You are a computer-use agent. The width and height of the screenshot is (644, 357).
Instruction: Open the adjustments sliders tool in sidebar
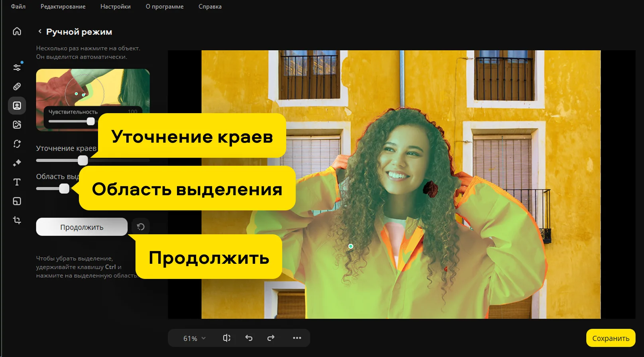pos(17,67)
